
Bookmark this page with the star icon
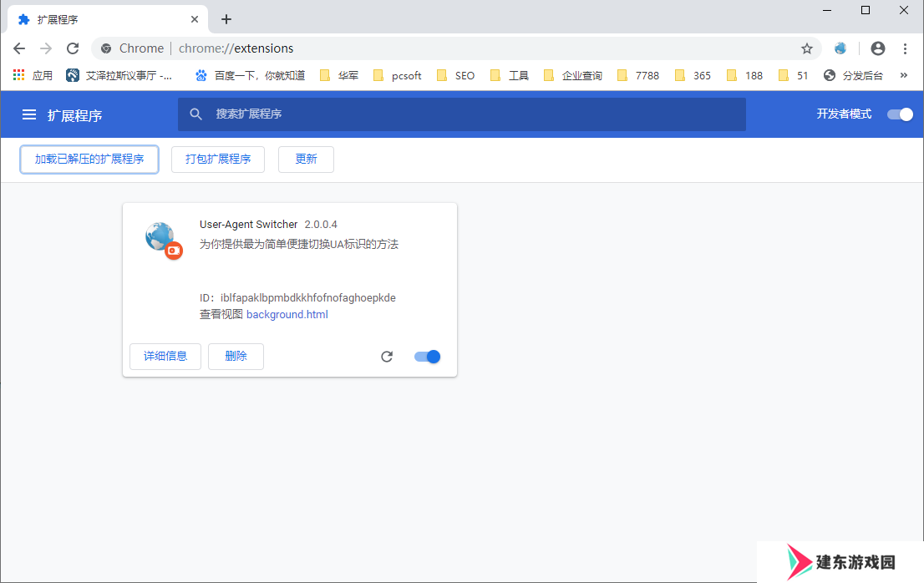(807, 48)
